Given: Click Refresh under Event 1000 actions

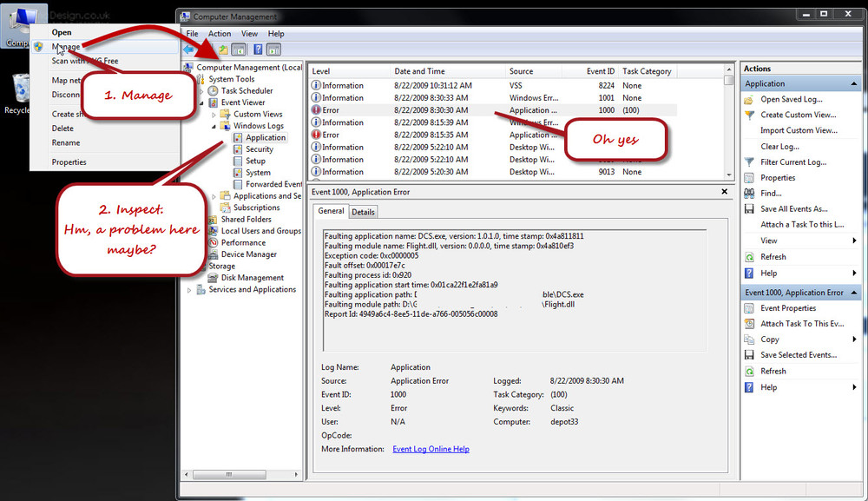Looking at the screenshot, I should point(773,371).
